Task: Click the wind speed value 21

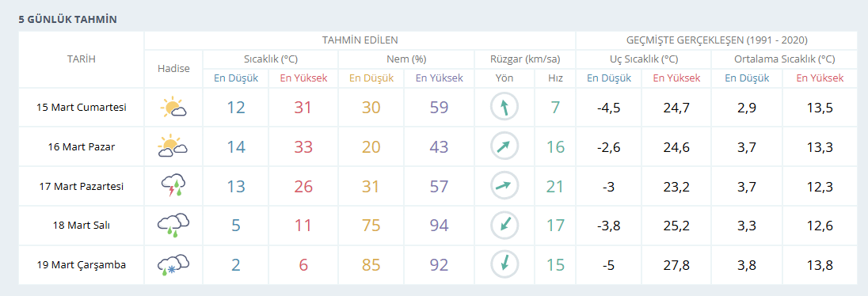Action: (x=555, y=187)
